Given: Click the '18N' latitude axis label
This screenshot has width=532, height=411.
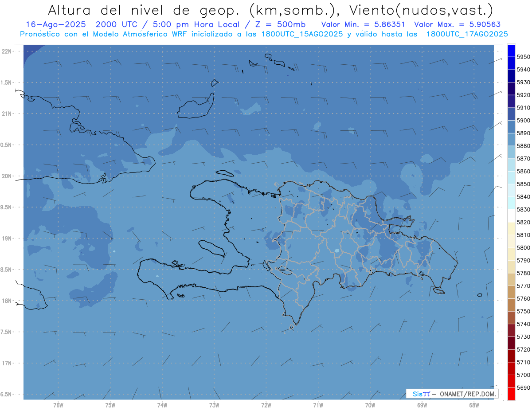Looking at the screenshot, I should pyautogui.click(x=8, y=301).
